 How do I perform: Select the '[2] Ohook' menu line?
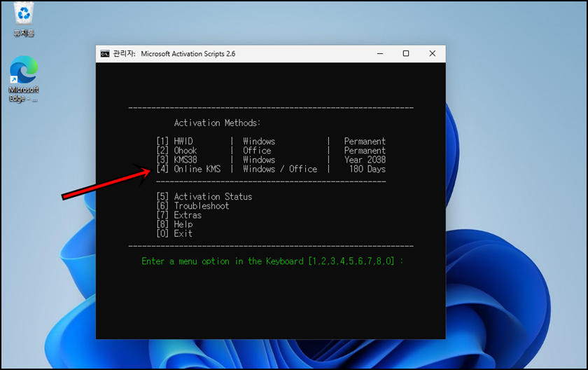point(271,151)
